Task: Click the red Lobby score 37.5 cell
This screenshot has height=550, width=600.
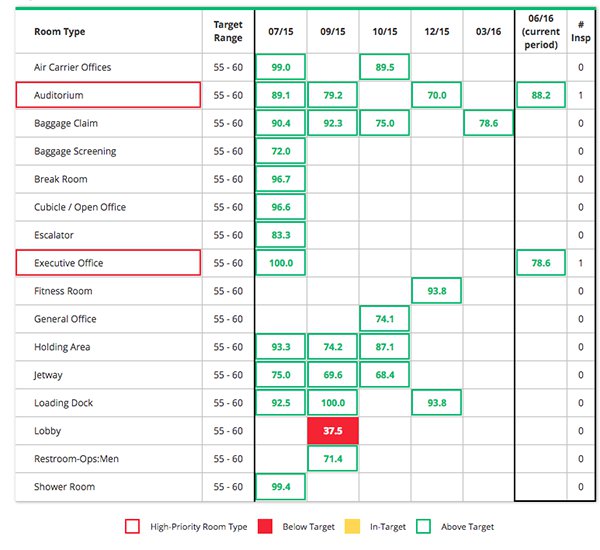Action: [x=333, y=431]
